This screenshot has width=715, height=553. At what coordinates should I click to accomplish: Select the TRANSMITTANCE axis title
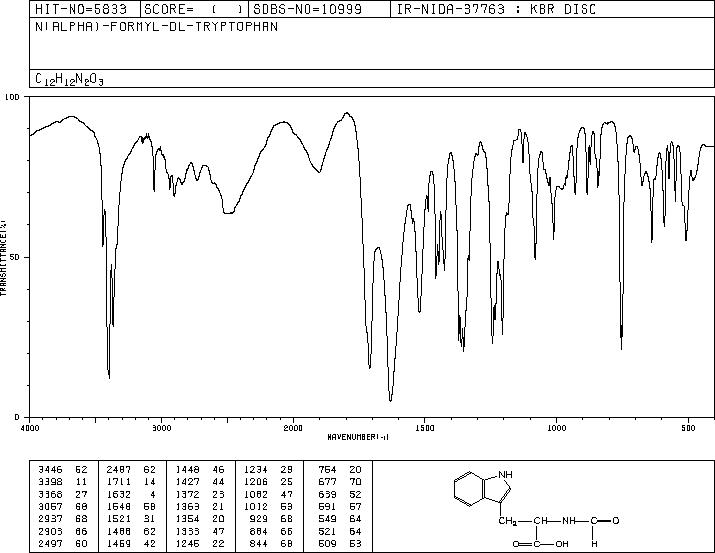(x=3, y=258)
